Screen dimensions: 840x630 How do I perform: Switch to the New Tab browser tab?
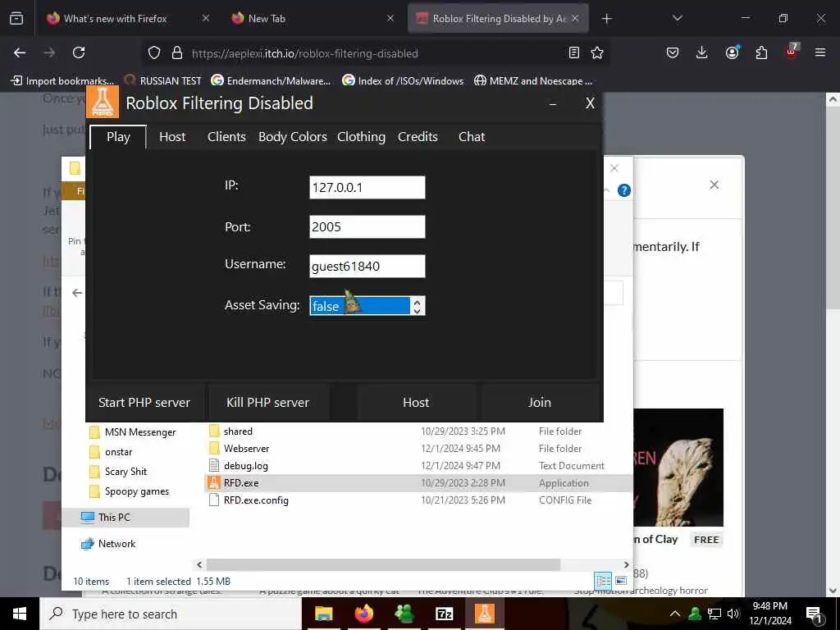pyautogui.click(x=313, y=19)
